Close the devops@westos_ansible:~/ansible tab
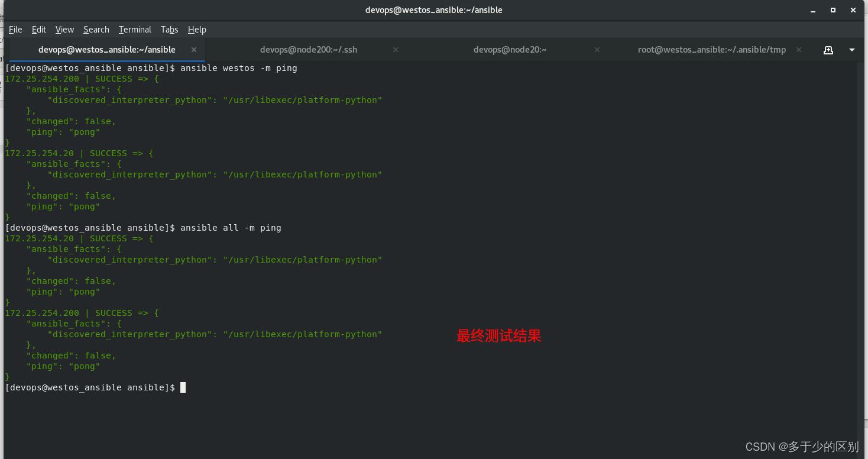Image resolution: width=868 pixels, height=459 pixels. (194, 50)
